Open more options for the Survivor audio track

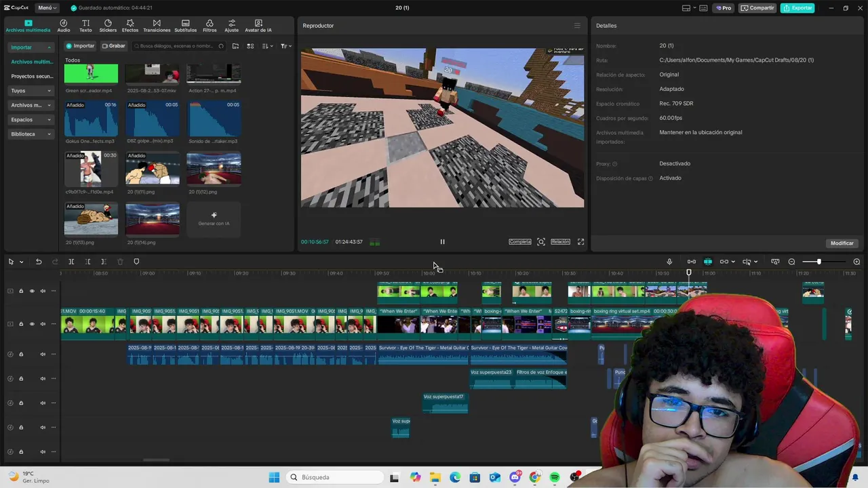click(x=54, y=354)
